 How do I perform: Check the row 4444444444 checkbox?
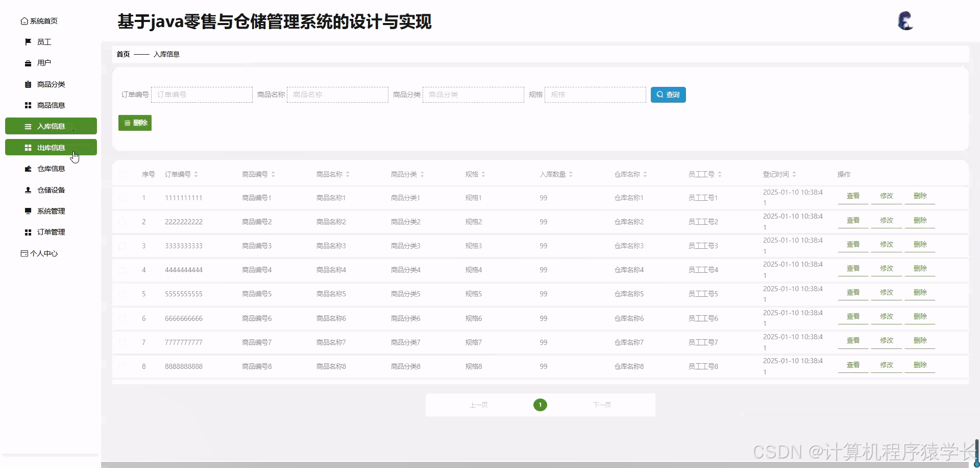[122, 270]
